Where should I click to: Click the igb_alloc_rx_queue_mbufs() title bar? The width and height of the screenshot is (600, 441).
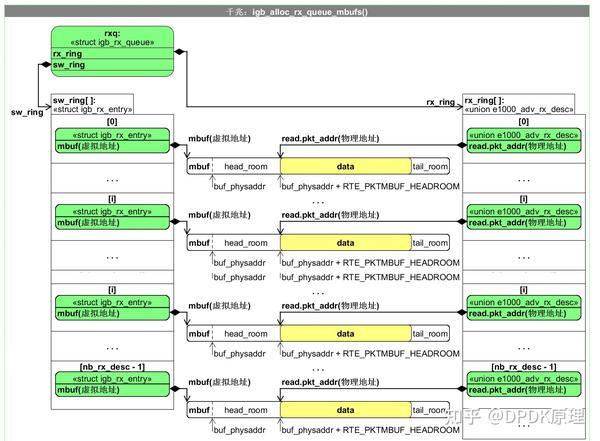click(297, 11)
